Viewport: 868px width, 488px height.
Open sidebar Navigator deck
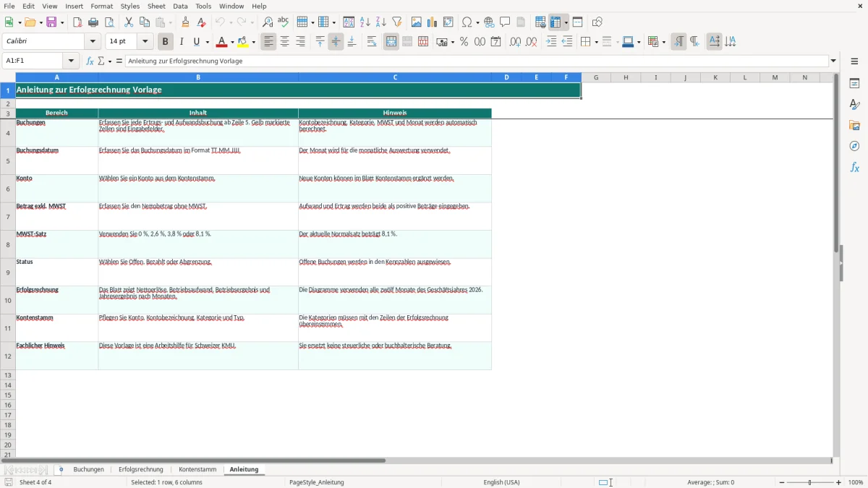click(854, 146)
